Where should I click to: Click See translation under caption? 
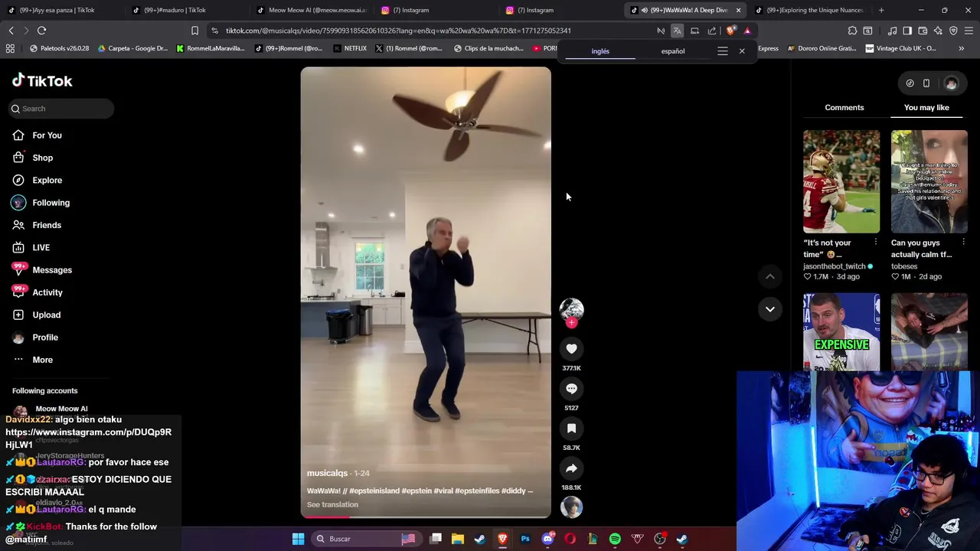pyautogui.click(x=332, y=505)
